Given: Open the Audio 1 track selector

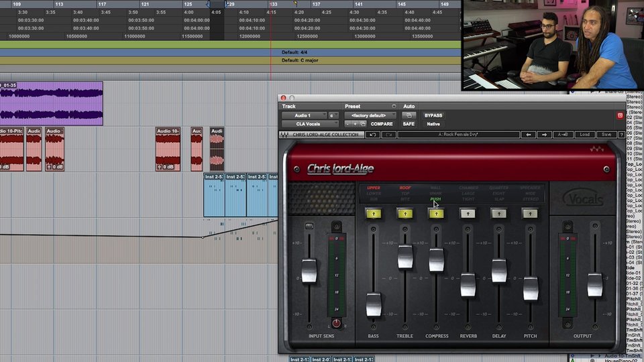Looking at the screenshot, I should pos(305,116).
